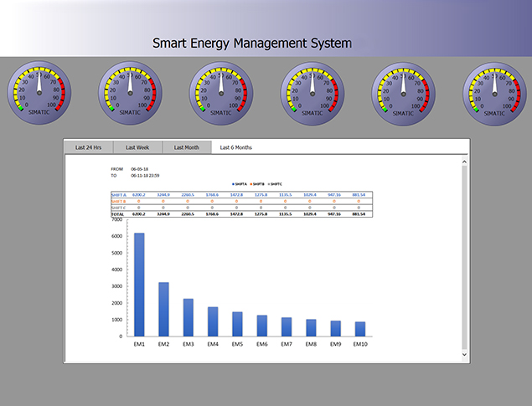Click the SHIFT A row label in table

(x=118, y=194)
